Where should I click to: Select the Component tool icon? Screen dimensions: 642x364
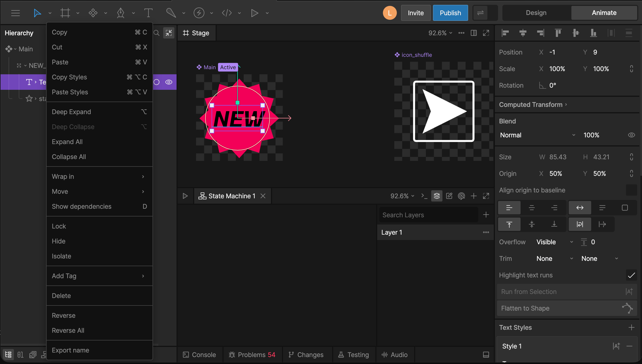tap(93, 13)
